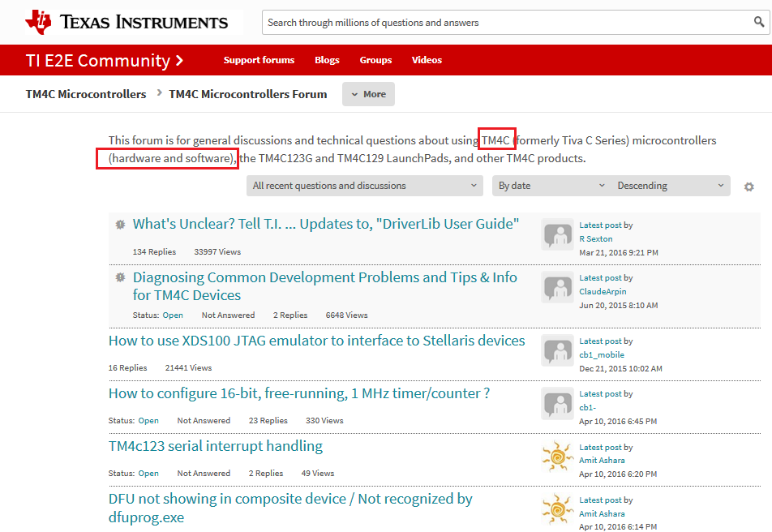
Task: Click the TI E2E Community chevron arrow
Action: (x=180, y=60)
